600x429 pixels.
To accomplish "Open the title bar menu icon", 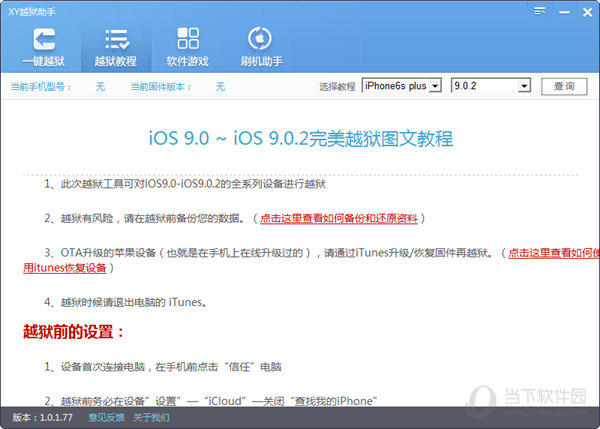I will tap(540, 11).
